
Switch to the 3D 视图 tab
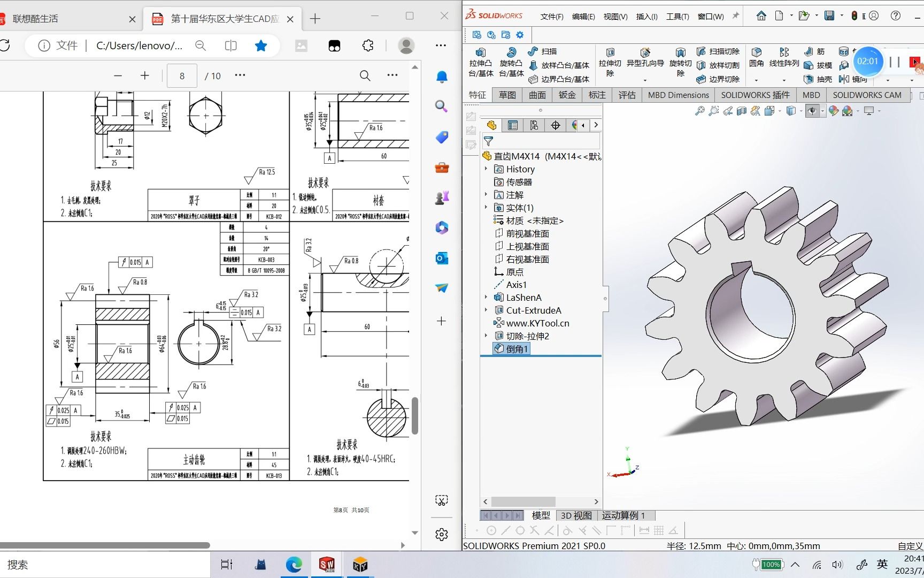(576, 515)
